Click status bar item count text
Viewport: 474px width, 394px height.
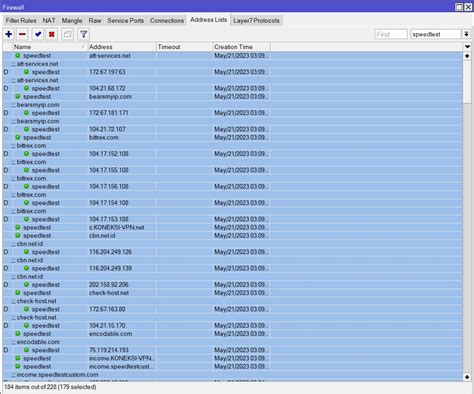click(x=50, y=387)
